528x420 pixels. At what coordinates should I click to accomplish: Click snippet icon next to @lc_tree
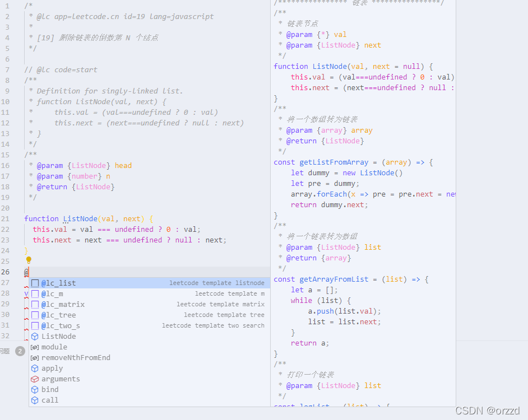[35, 315]
